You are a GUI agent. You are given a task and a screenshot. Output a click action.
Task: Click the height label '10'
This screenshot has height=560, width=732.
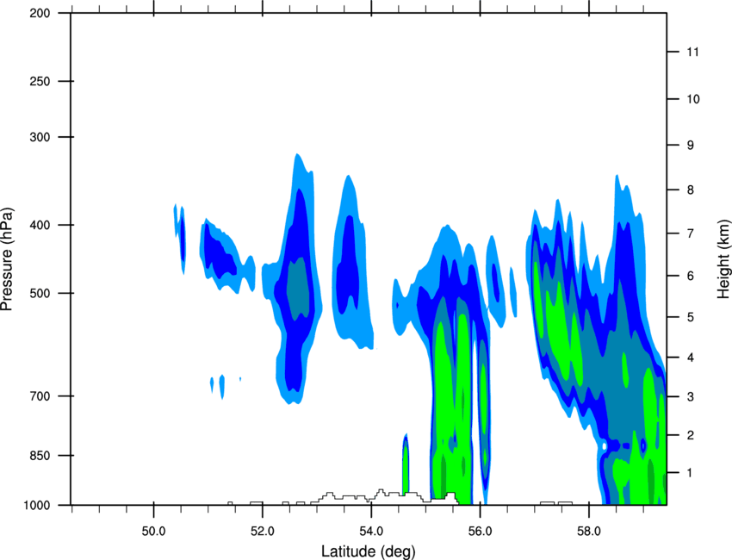(x=693, y=99)
